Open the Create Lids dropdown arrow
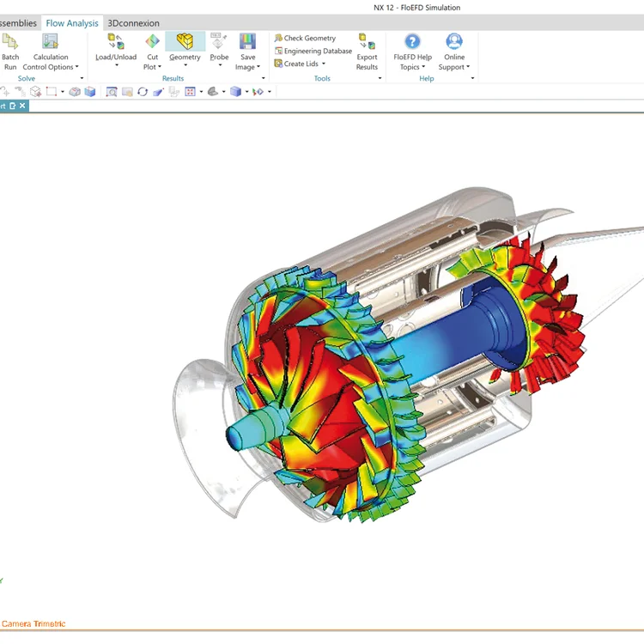The image size is (644, 644). [324, 64]
